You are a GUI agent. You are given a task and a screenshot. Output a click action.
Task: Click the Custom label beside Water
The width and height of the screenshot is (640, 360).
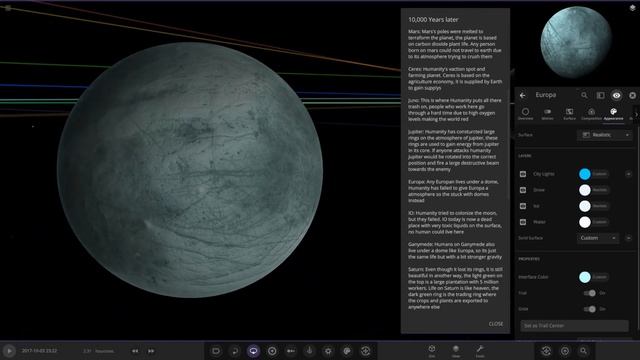tap(600, 222)
